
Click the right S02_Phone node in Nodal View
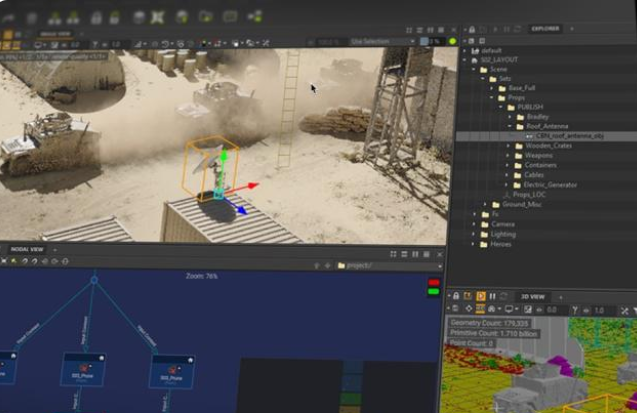click(172, 371)
